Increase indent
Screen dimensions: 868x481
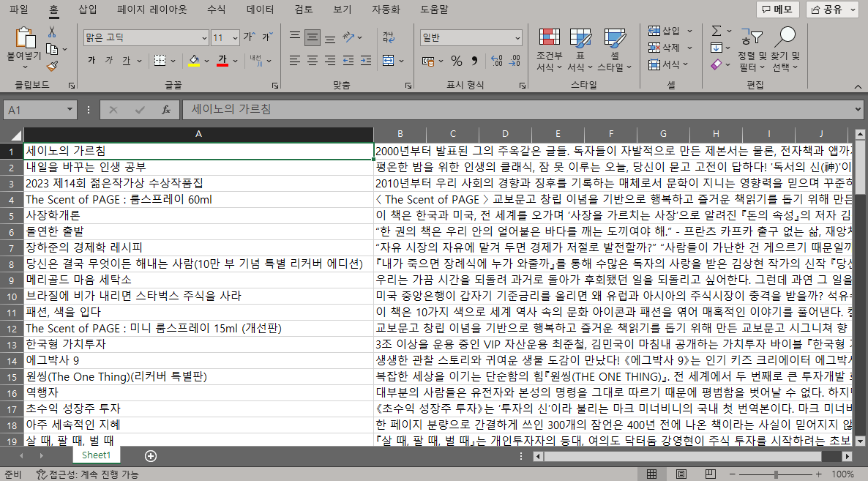click(x=366, y=60)
